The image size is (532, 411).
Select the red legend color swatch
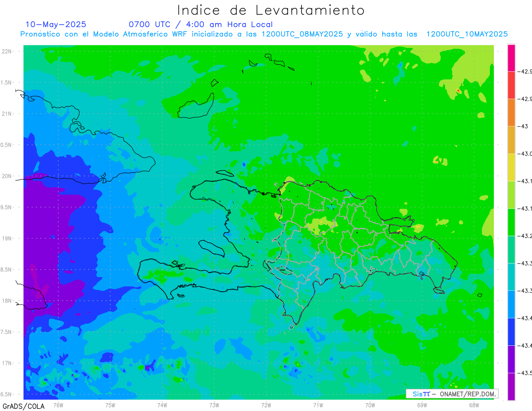click(x=511, y=85)
